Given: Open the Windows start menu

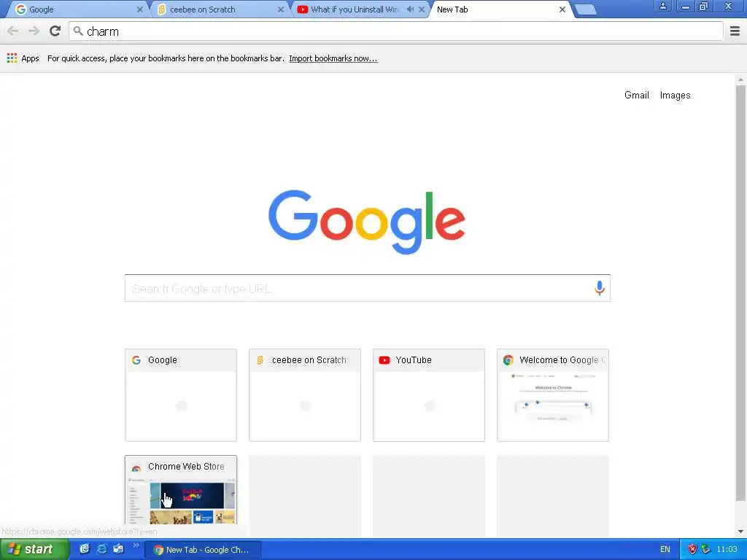Looking at the screenshot, I should (x=34, y=550).
